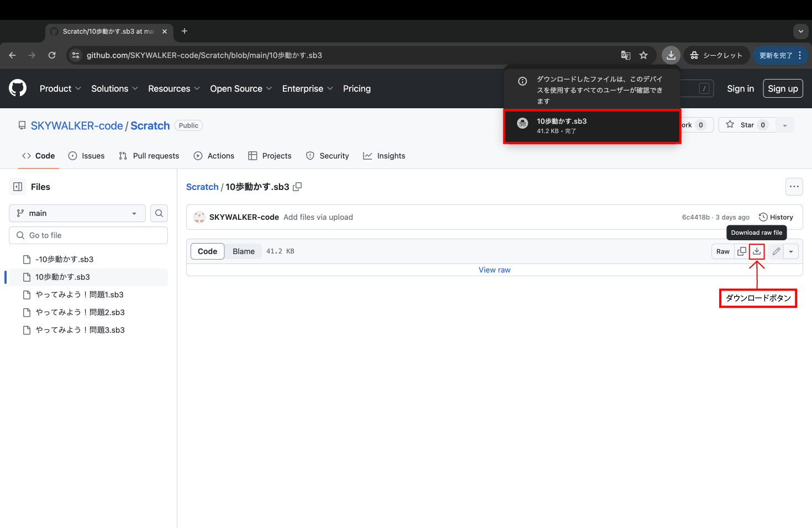Open downloaded file 10歩動かす.sb3 in popup

592,126
